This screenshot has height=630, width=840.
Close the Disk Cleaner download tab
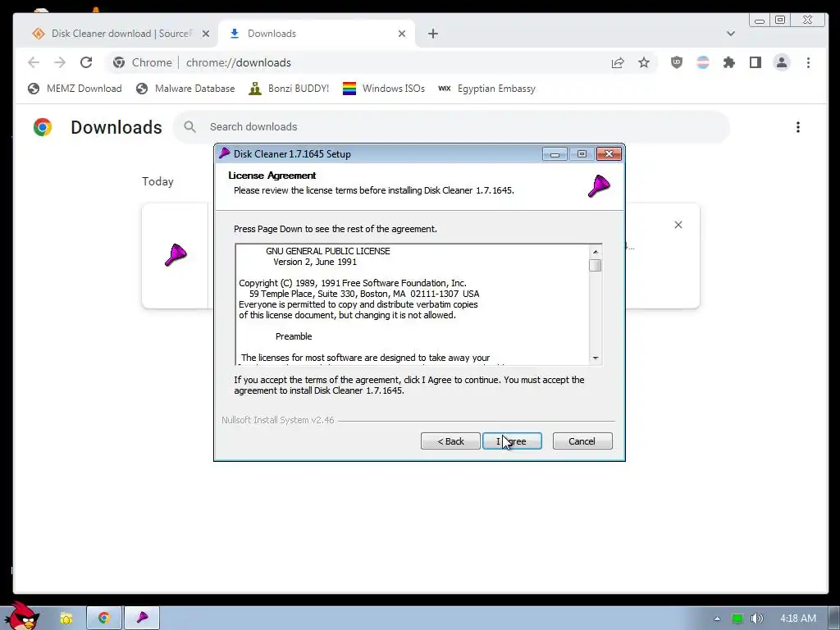(206, 33)
